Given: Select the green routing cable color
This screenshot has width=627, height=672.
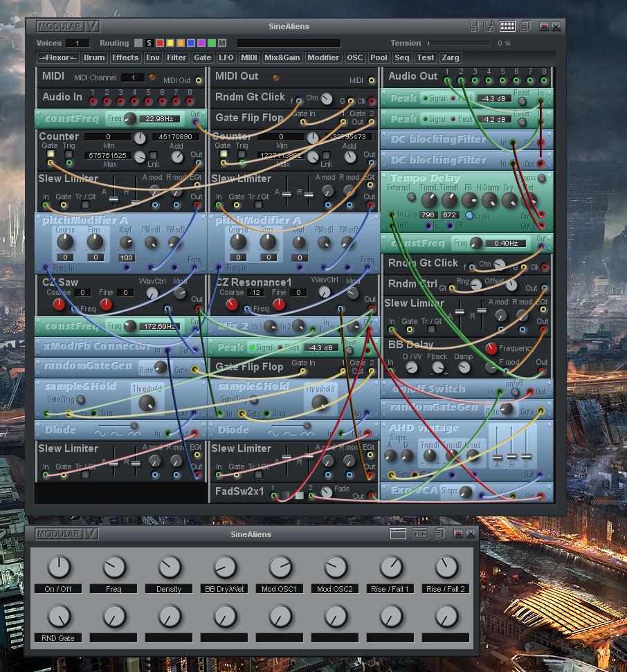Looking at the screenshot, I should (211, 43).
